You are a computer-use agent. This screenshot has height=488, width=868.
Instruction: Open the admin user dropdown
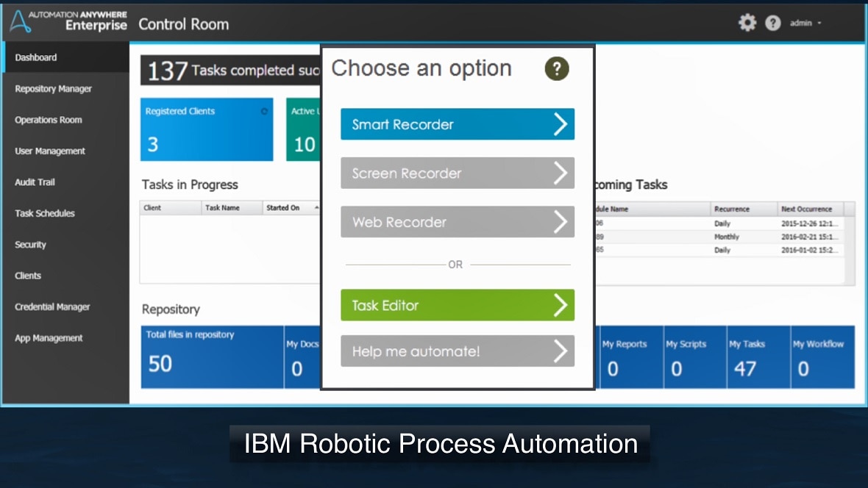point(805,24)
